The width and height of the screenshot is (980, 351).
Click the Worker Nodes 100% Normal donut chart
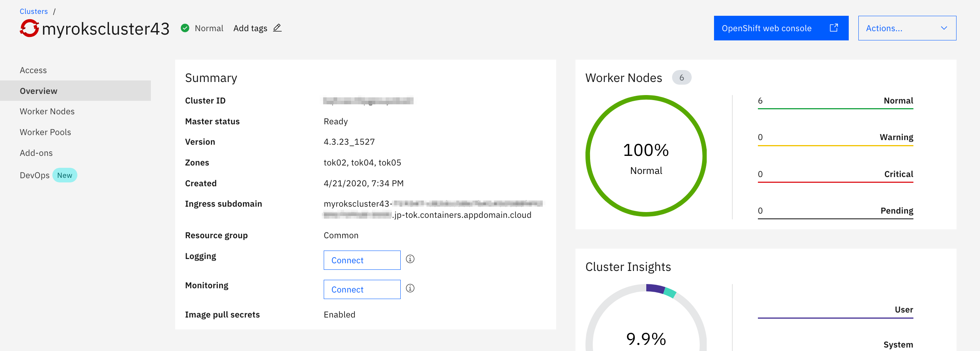646,156
